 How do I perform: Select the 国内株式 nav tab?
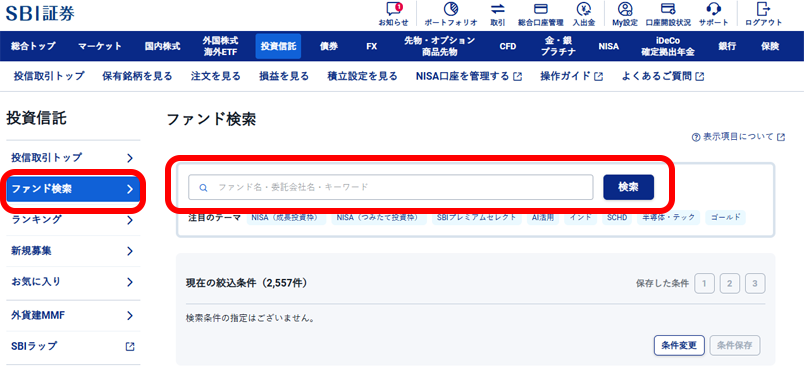163,46
